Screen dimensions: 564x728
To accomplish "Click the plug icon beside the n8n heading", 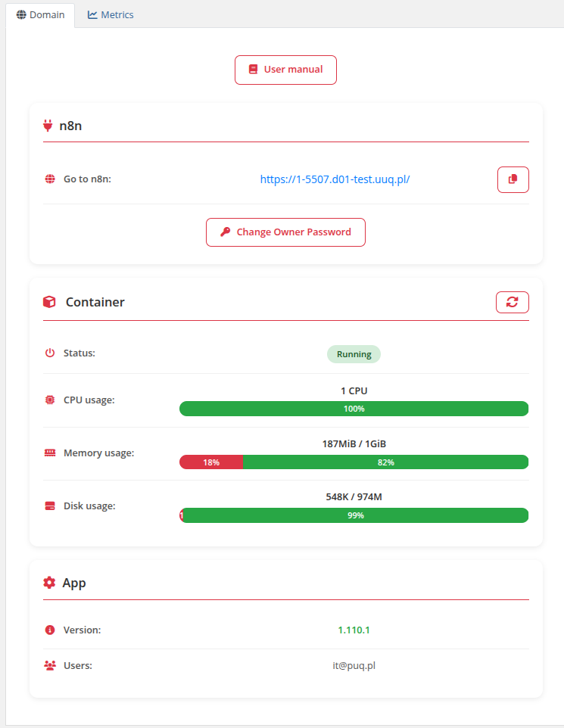I will point(48,125).
